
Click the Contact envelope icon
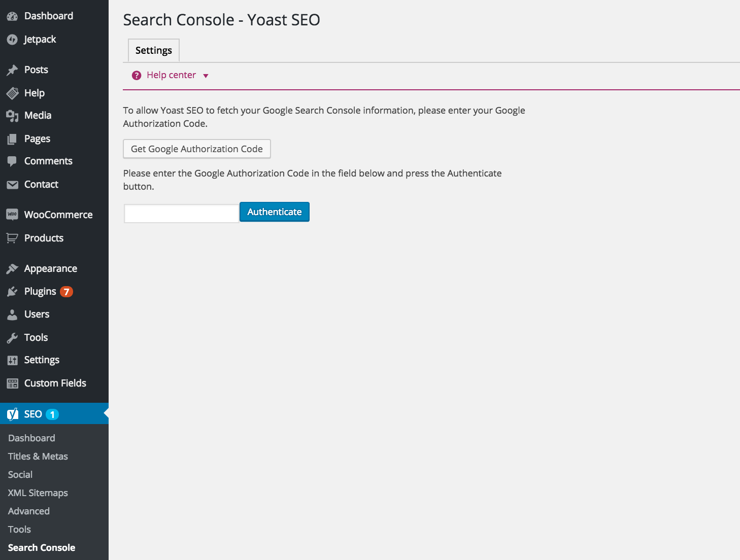click(12, 185)
